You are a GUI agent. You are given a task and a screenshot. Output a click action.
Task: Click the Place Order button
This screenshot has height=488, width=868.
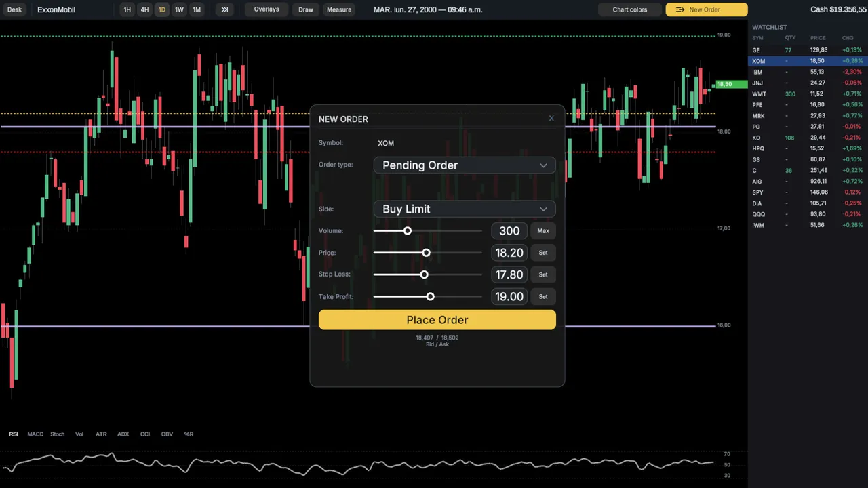coord(437,320)
